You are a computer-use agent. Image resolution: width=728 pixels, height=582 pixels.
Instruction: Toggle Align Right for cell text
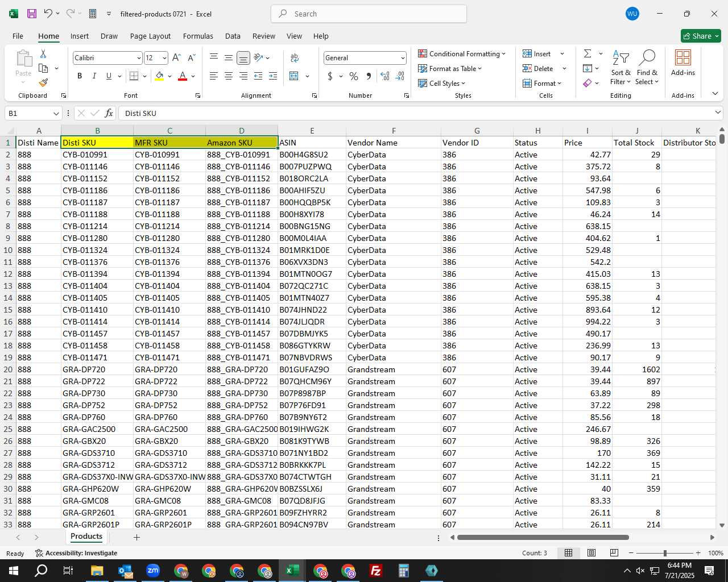243,76
